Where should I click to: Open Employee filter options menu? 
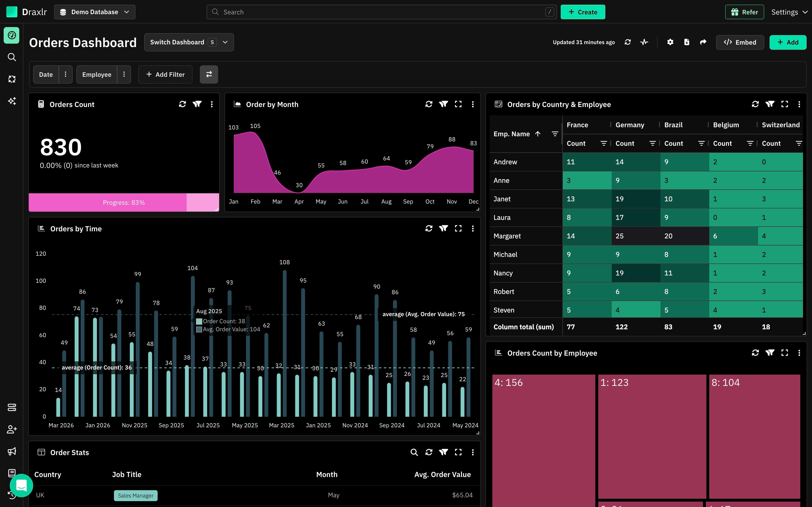124,74
